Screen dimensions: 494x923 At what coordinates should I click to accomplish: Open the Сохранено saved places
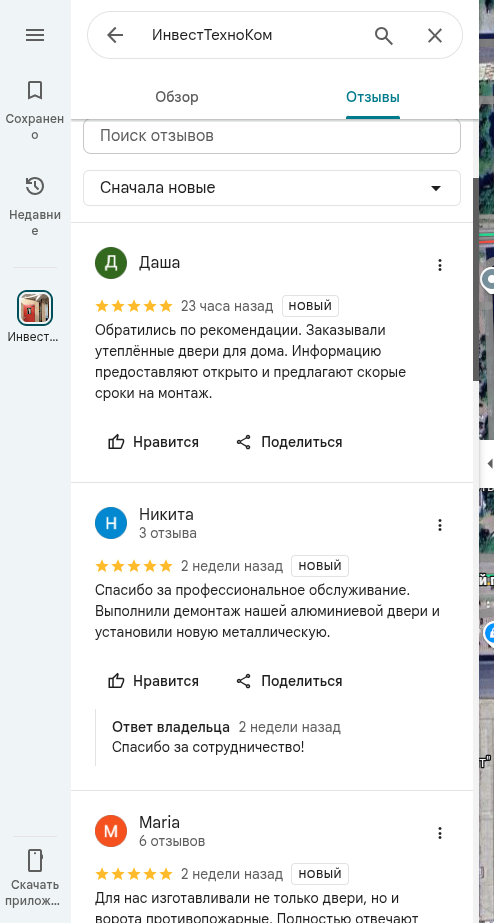tap(35, 110)
